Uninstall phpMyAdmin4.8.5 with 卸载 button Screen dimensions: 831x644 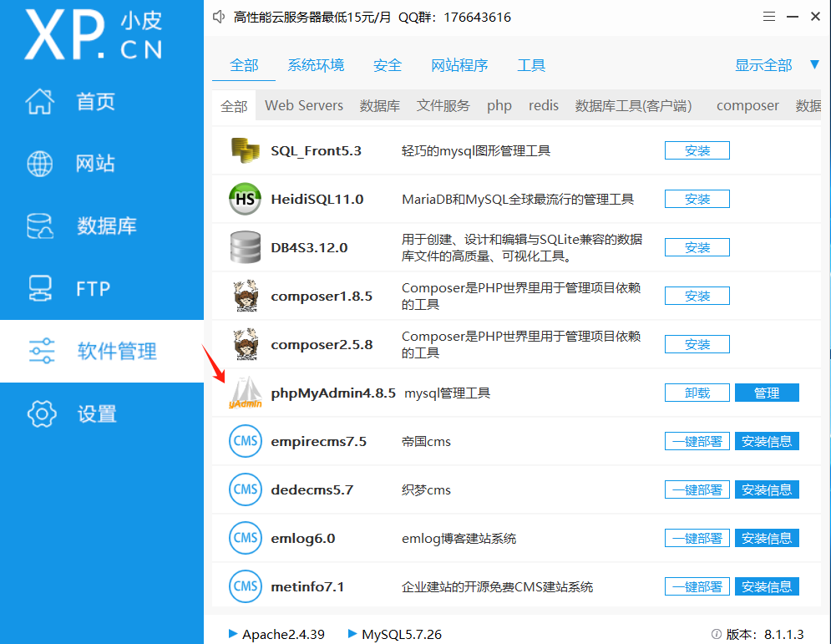point(697,393)
